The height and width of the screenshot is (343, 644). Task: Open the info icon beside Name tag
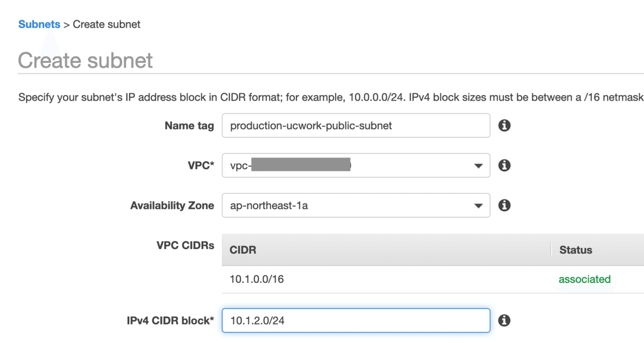point(504,126)
